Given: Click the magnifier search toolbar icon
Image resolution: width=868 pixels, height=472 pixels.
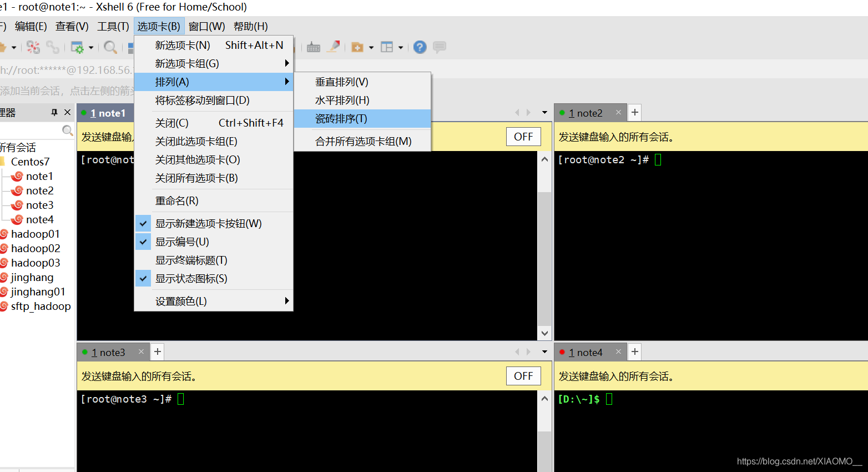Looking at the screenshot, I should (x=110, y=47).
